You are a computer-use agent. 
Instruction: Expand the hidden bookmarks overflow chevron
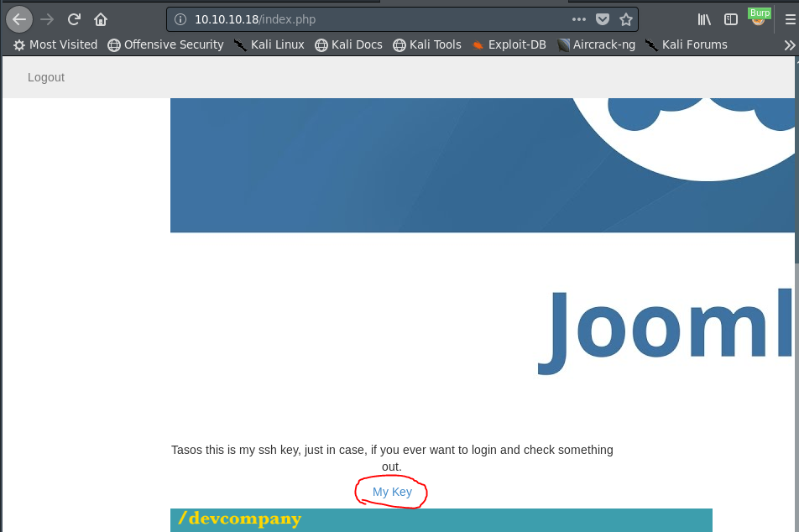click(x=789, y=45)
